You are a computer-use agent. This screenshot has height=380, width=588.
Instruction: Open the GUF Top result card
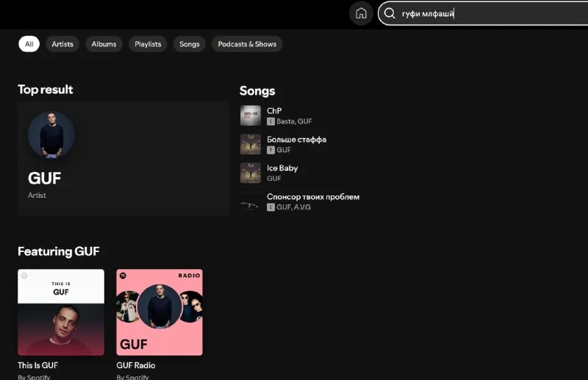tap(123, 158)
